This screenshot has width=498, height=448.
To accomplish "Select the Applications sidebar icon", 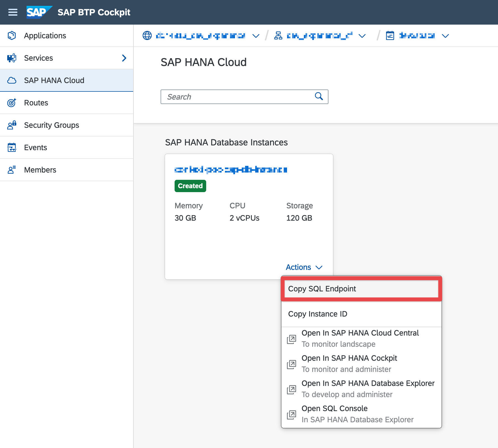I will [x=11, y=35].
